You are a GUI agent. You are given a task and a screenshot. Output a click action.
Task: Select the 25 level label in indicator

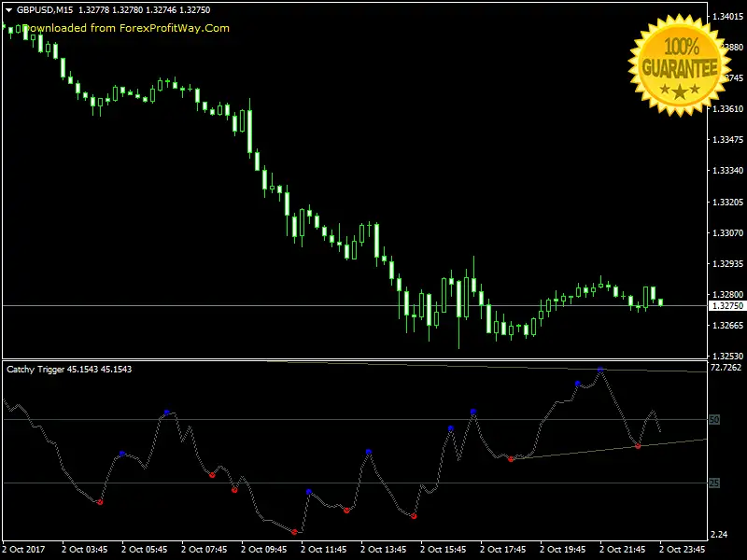714,483
